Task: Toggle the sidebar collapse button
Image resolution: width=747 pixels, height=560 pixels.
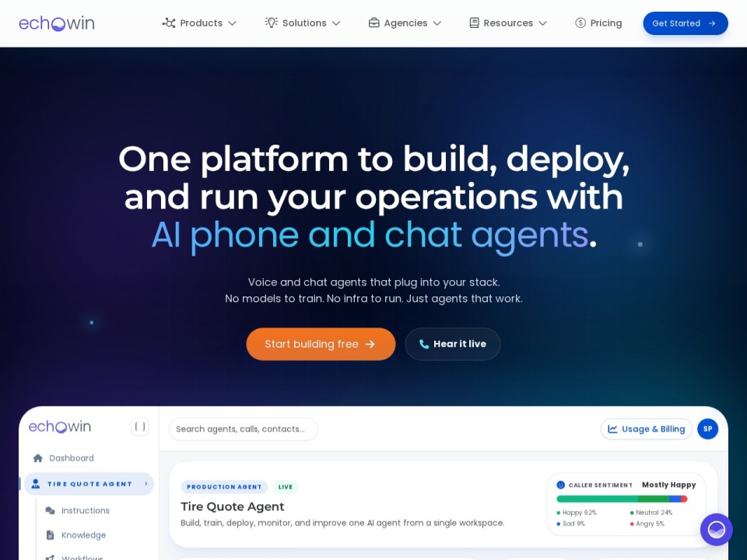Action: 140,427
